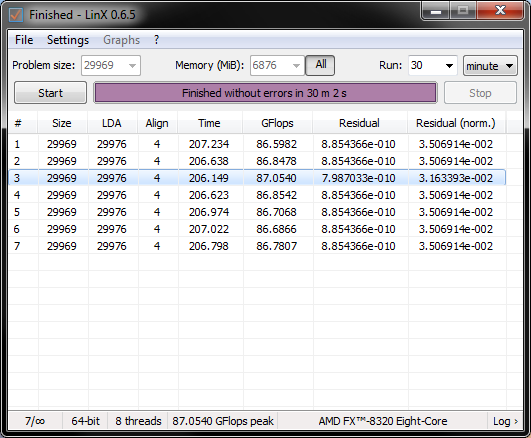Click the Finished without errors progress bar
The image size is (531, 438).
pyautogui.click(x=265, y=93)
